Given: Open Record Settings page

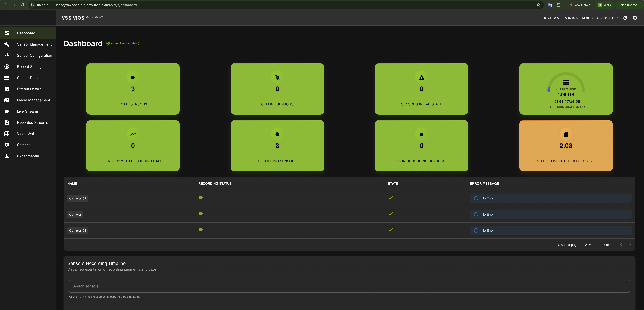Looking at the screenshot, I should [x=28, y=67].
